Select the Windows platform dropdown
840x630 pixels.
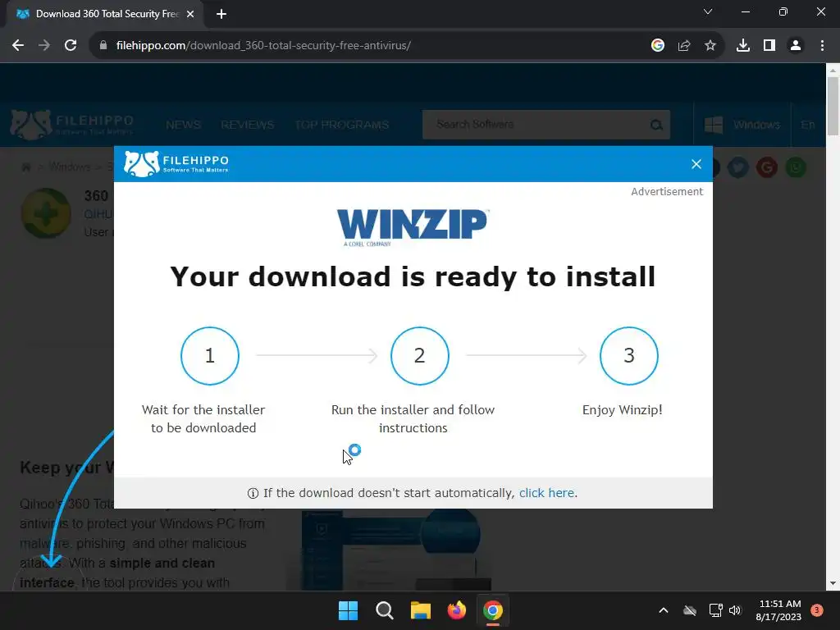click(742, 125)
